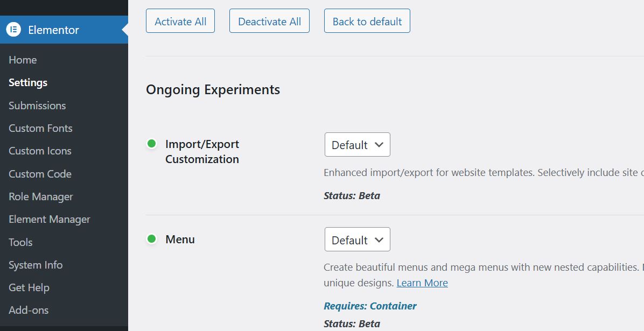Open System Info in the sidebar
This screenshot has width=644, height=331.
coord(36,265)
